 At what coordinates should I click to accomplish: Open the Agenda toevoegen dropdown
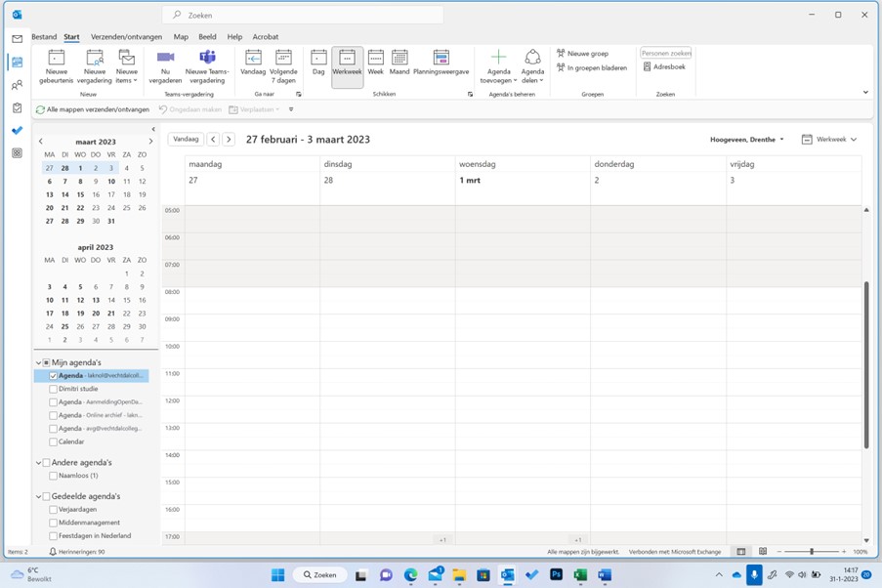tap(498, 67)
